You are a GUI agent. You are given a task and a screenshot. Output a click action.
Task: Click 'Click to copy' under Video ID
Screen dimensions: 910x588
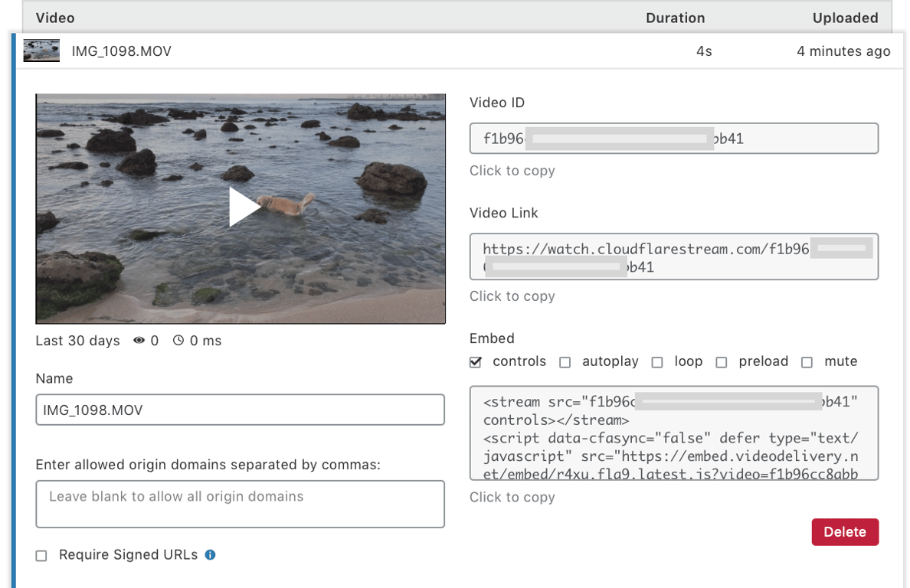pos(512,171)
